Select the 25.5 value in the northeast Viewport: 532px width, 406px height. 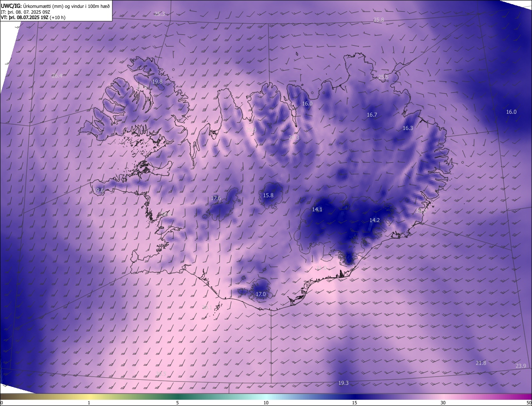[383, 77]
